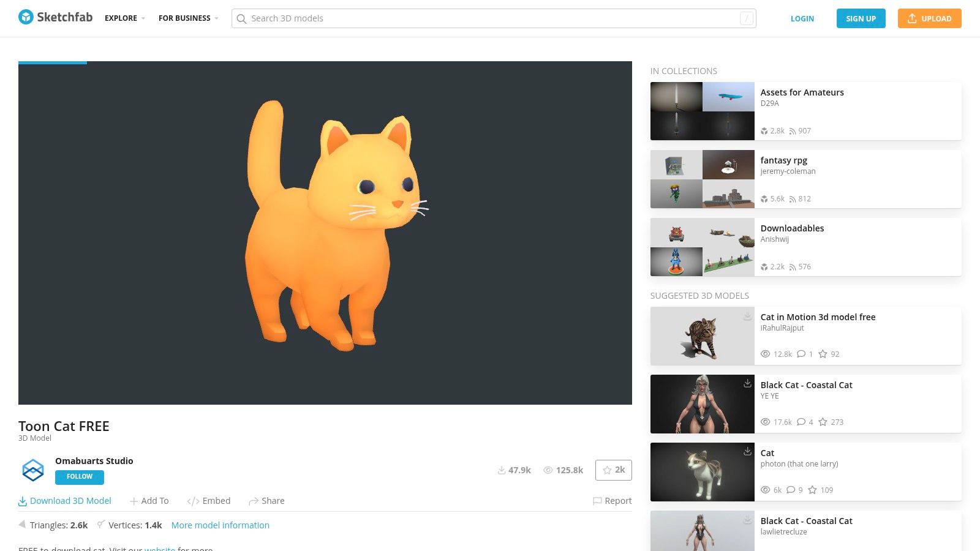Viewport: 980px width, 551px height.
Task: Open the Cat model by photon
Action: (x=767, y=453)
